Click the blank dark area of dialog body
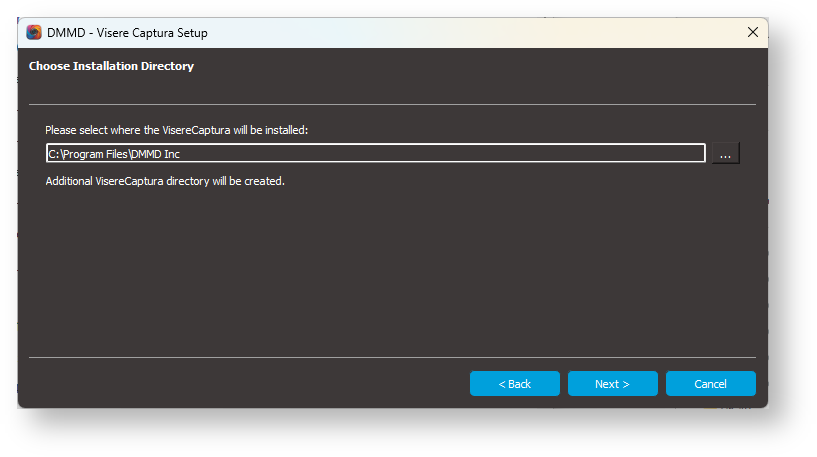The image size is (817, 457). 390,270
